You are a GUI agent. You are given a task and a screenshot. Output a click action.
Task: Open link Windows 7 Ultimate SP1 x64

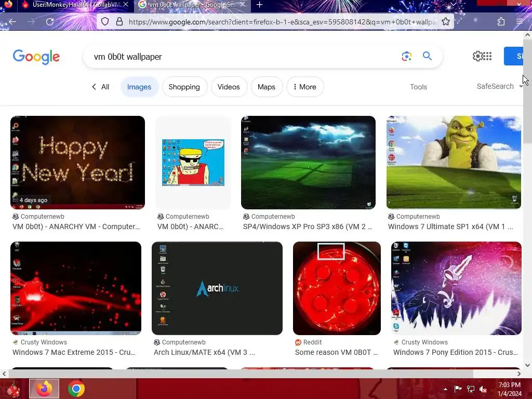(450, 227)
